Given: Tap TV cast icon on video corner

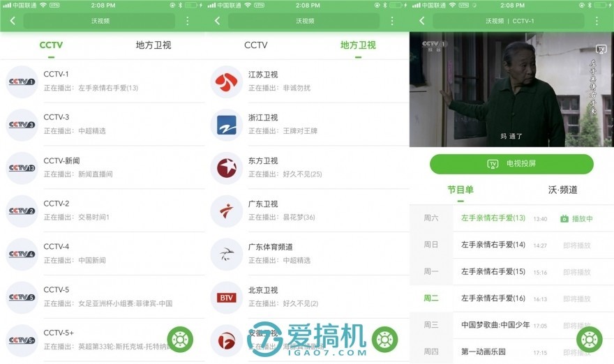Looking at the screenshot, I should click(x=601, y=49).
